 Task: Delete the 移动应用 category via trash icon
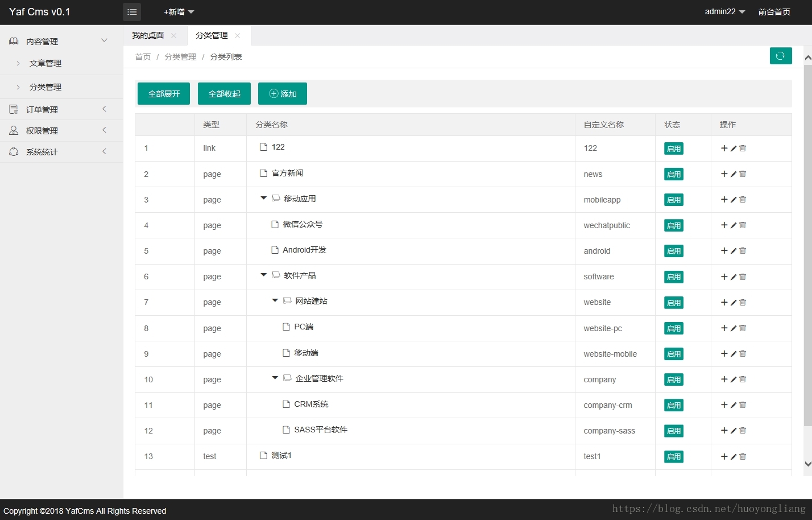[x=743, y=200]
